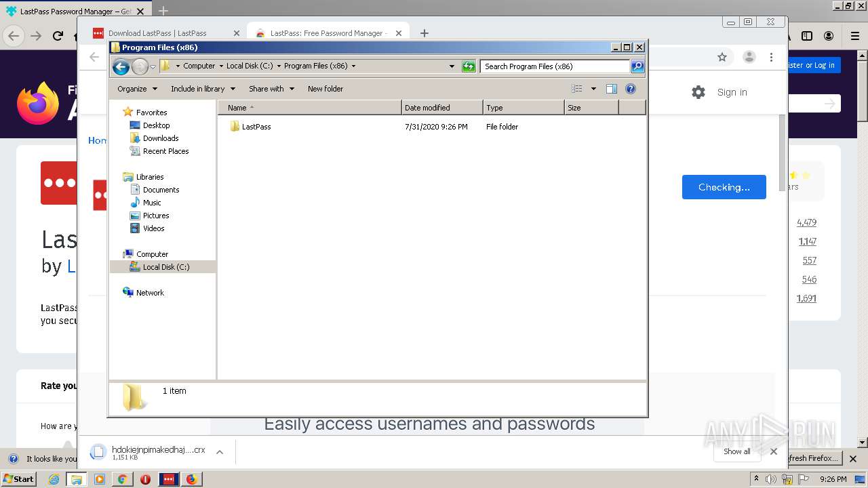Click Show all downloads button
Screen dimensions: 868x488
pos(737,451)
